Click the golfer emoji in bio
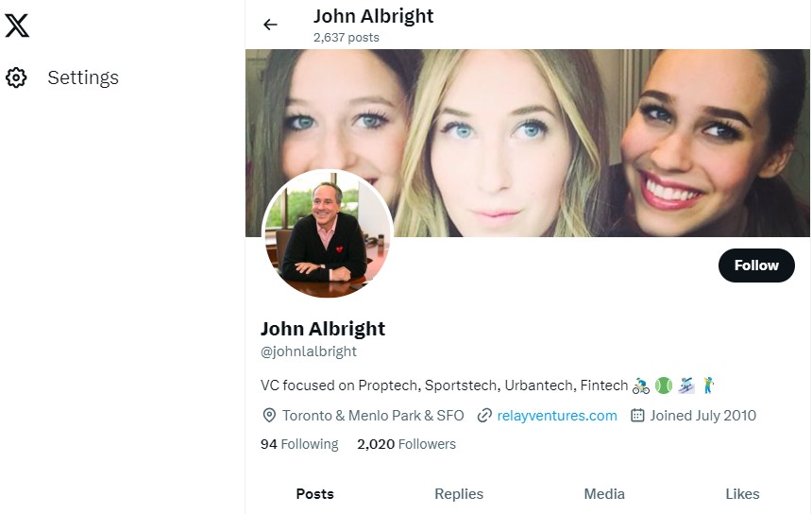 pyautogui.click(x=708, y=385)
